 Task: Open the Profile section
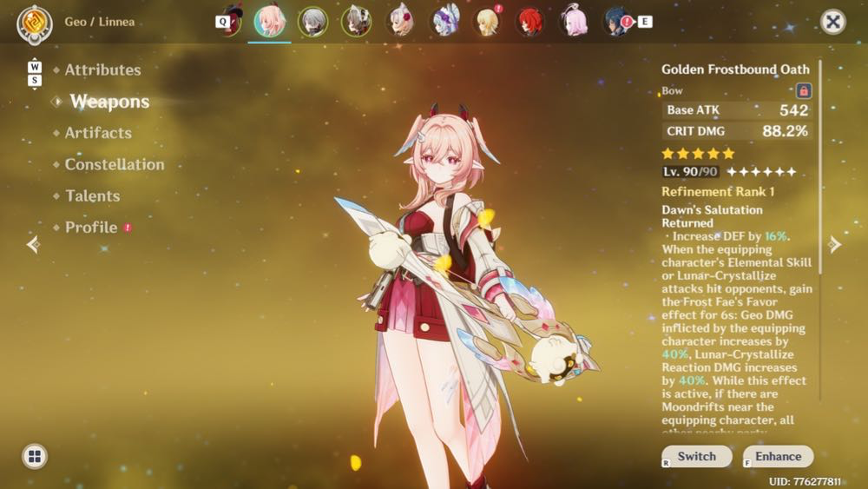coord(91,228)
